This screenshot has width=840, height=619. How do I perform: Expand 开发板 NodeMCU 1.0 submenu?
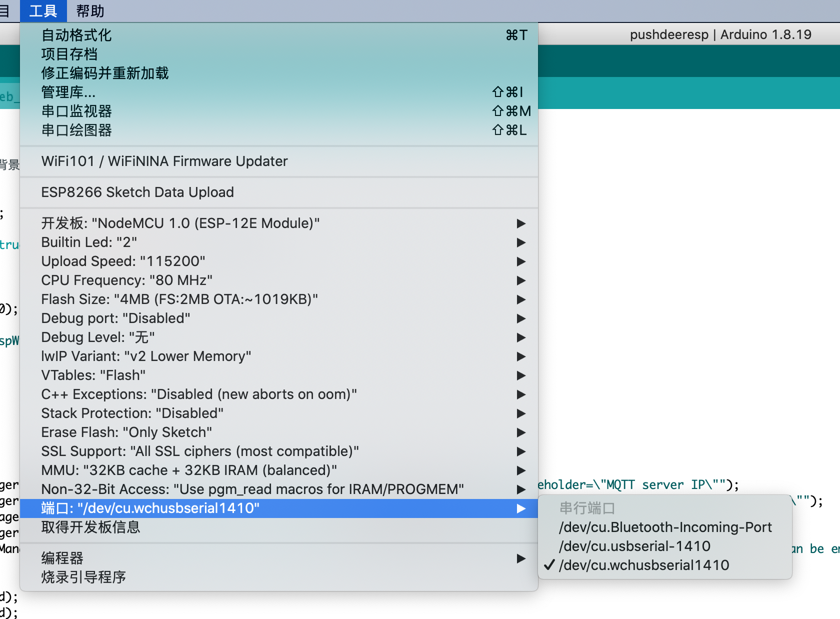coord(279,223)
